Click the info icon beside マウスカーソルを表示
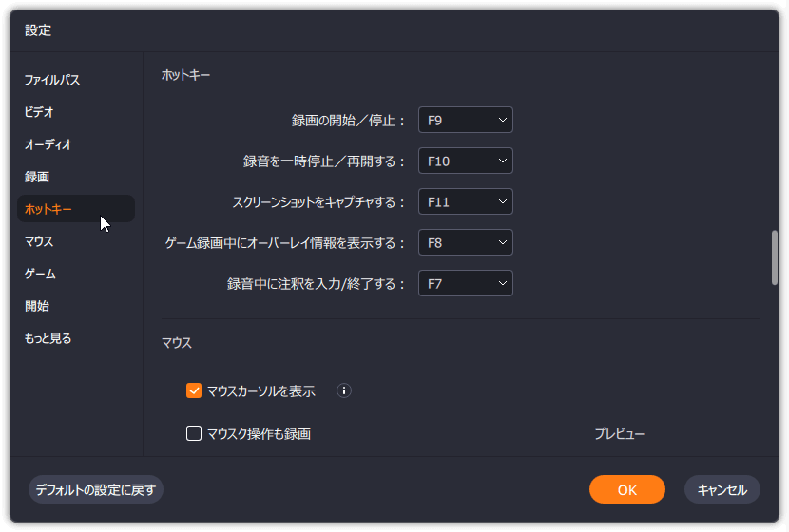The image size is (789, 532). point(344,390)
